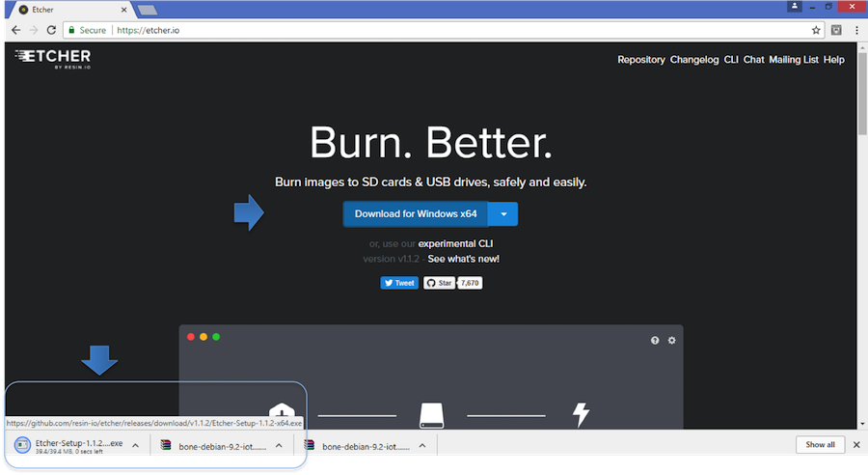Viewport: 868px width, 475px height.
Task: Click the flash lightning bolt icon
Action: pos(581,414)
